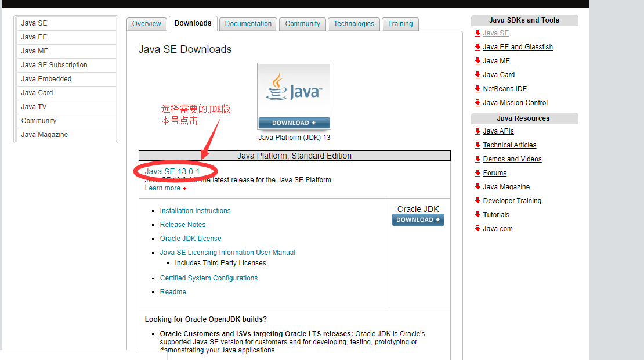Select Java ME in left sidebar
The height and width of the screenshot is (360, 644).
click(66, 51)
